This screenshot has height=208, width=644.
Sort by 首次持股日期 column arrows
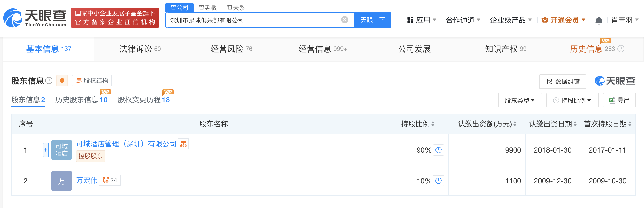click(630, 124)
